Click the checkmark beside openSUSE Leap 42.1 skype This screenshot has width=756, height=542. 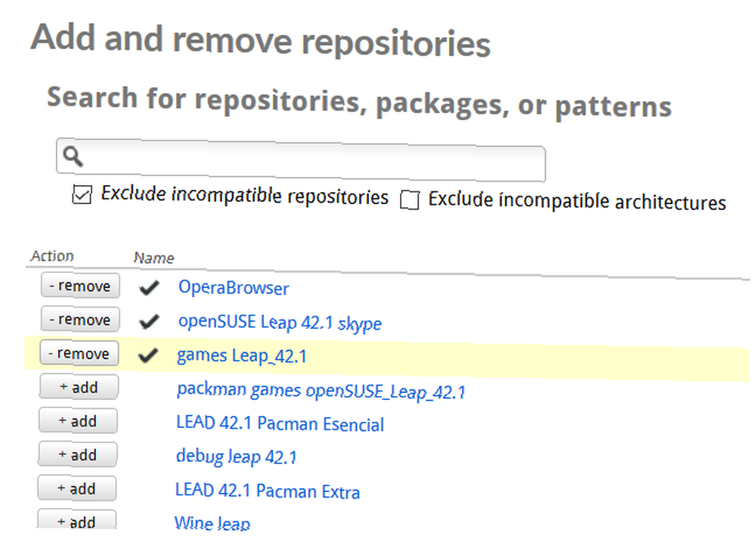click(149, 321)
